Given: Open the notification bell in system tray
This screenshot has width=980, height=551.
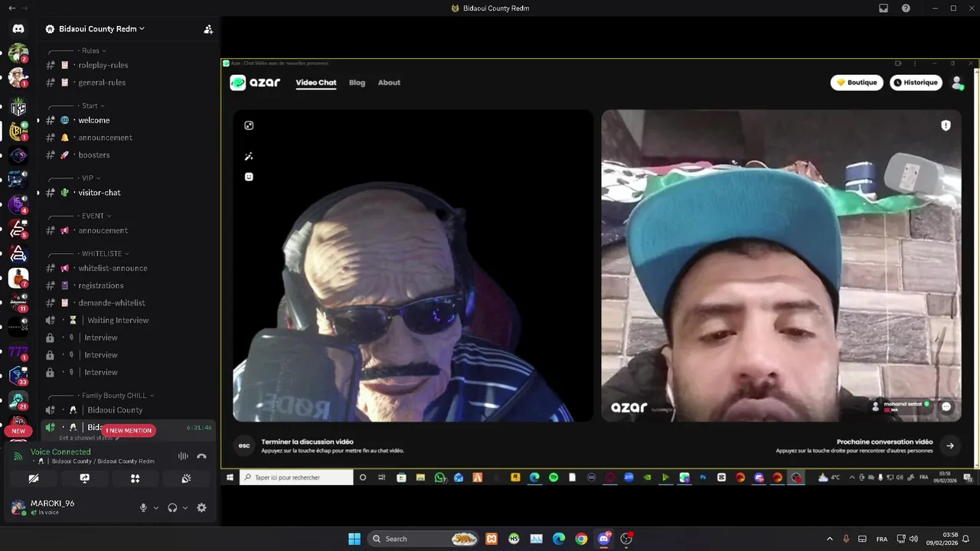Looking at the screenshot, I should (x=968, y=539).
